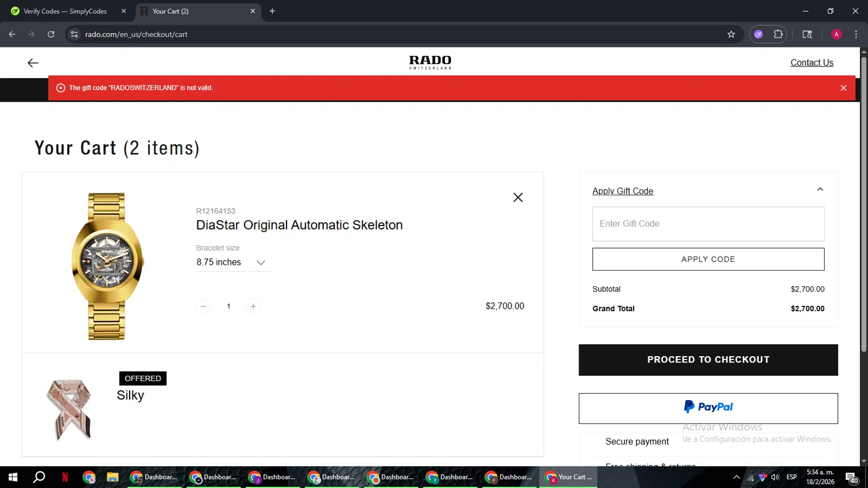
Task: Bookmark this page with the star icon
Action: click(x=731, y=34)
